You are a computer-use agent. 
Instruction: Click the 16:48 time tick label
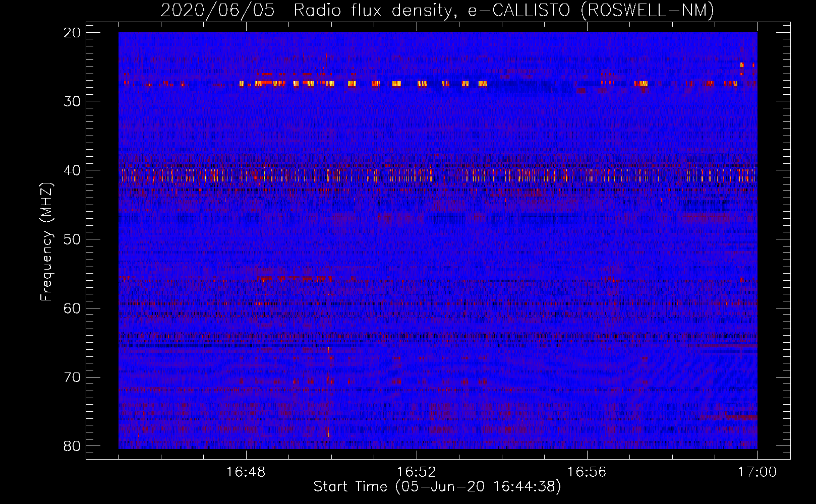coord(246,472)
